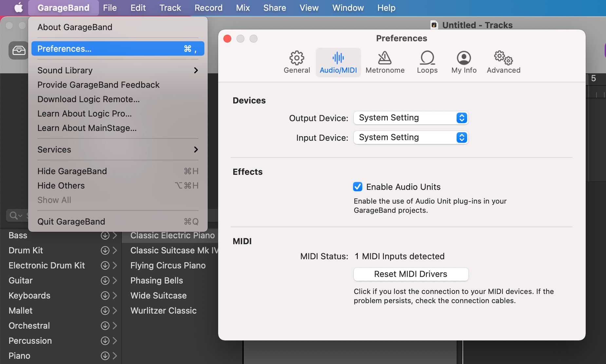Image resolution: width=606 pixels, height=364 pixels.
Task: Choose Preferences... from GarageBand menu
Action: tap(118, 49)
